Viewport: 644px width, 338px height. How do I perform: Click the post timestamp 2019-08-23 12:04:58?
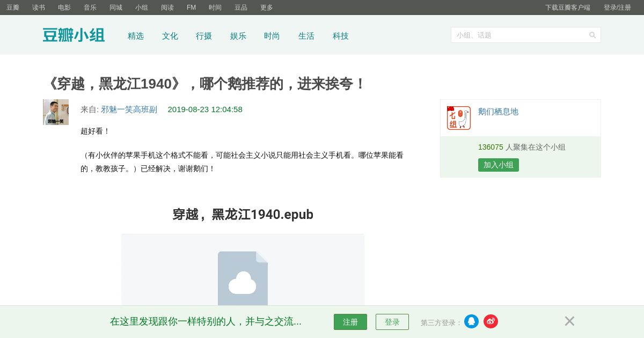(x=205, y=109)
